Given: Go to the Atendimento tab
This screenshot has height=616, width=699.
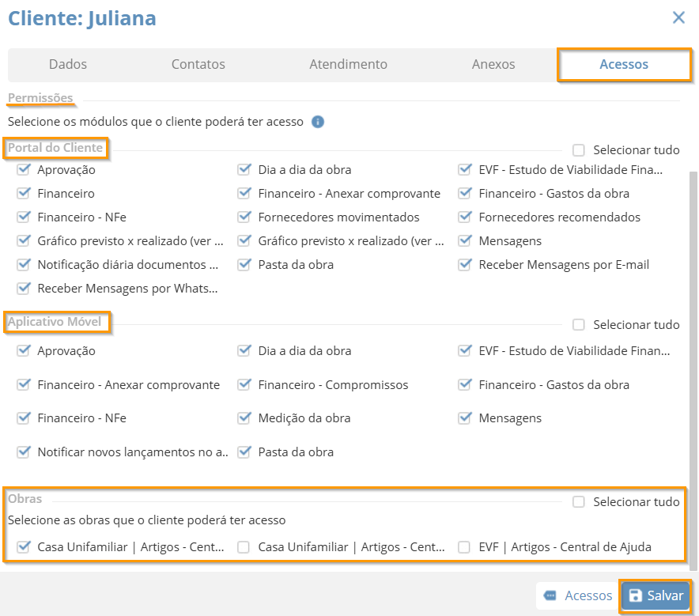Looking at the screenshot, I should (x=348, y=64).
